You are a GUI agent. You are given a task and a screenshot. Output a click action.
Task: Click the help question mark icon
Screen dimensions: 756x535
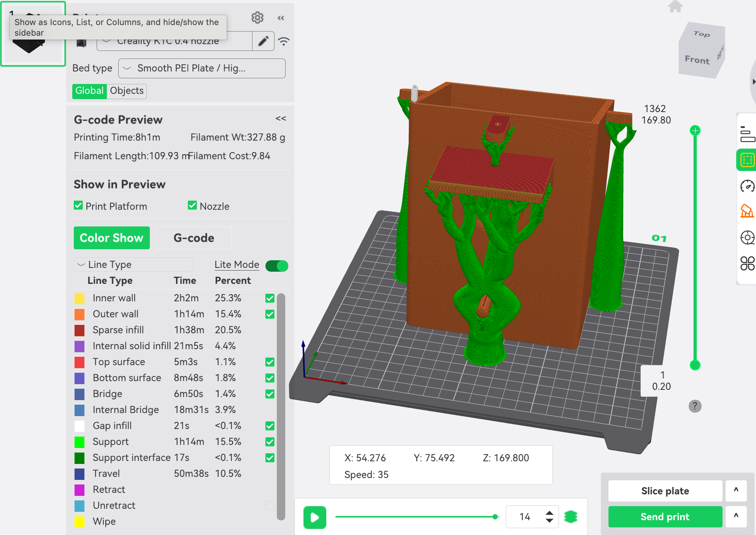coord(695,406)
